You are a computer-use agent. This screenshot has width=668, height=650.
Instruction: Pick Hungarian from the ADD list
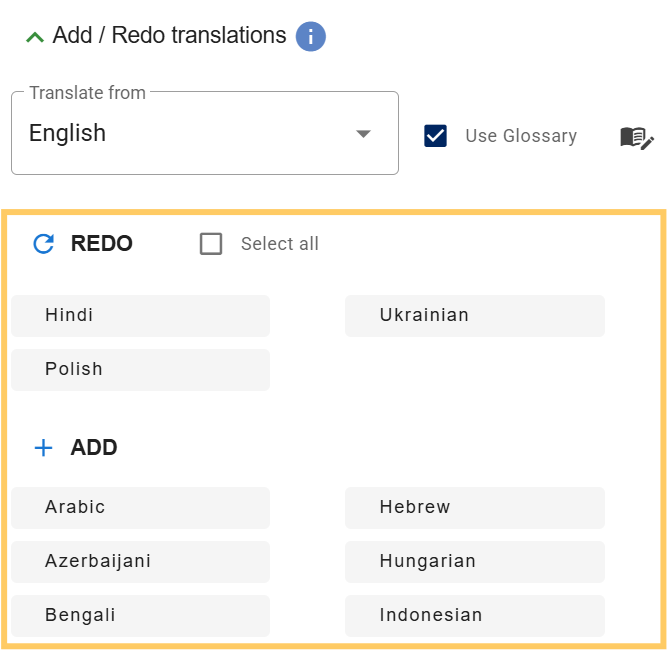coord(474,562)
